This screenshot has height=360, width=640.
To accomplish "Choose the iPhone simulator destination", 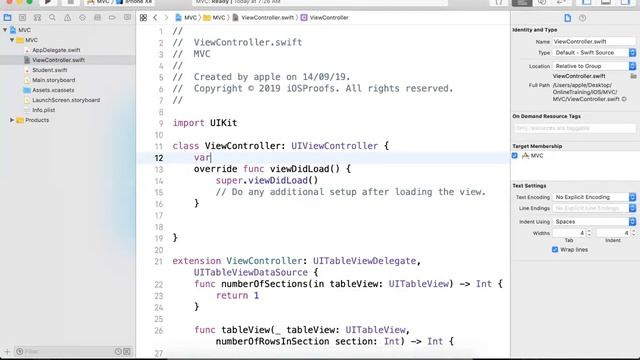I will [134, 2].
